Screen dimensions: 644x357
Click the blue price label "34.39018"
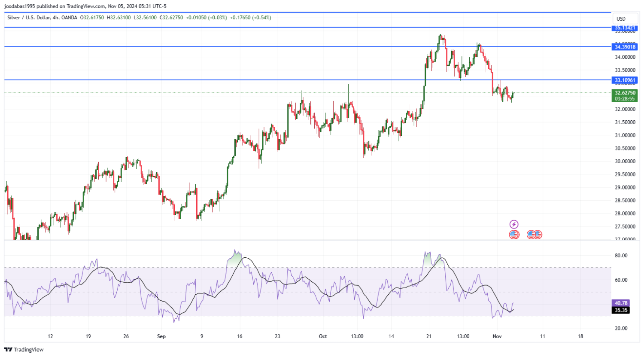(625, 47)
